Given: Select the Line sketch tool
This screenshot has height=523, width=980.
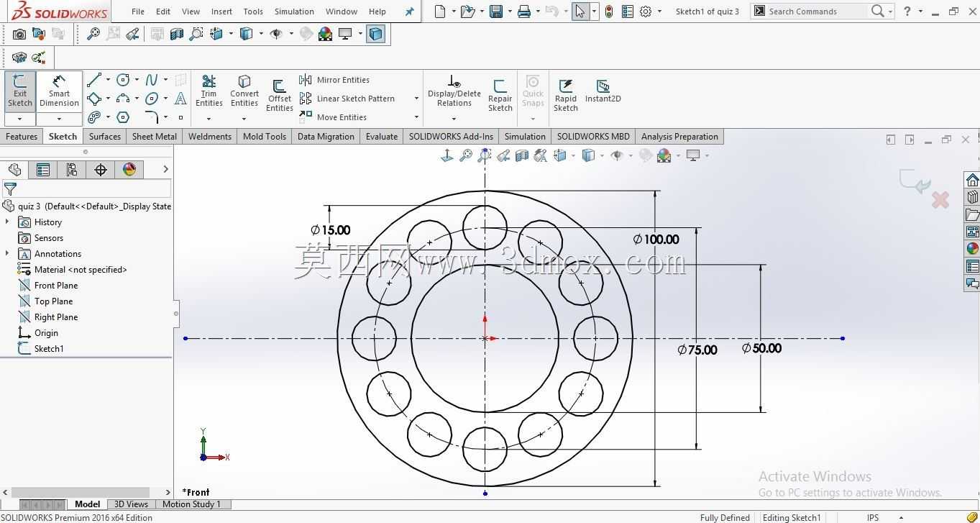Looking at the screenshot, I should point(94,80).
